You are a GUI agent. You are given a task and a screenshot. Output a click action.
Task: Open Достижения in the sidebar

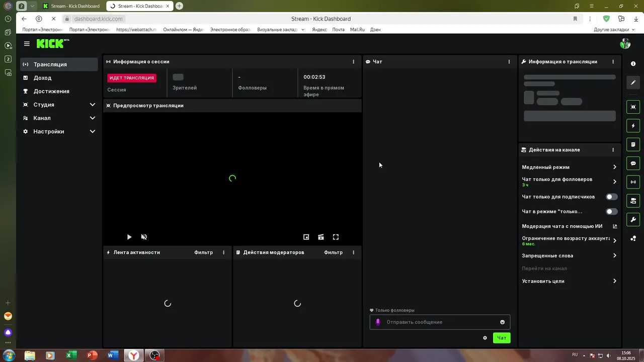point(59,92)
